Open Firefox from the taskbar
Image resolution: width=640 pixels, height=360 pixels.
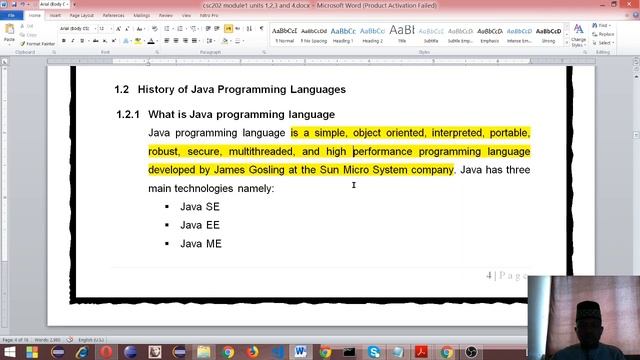(x=252, y=351)
